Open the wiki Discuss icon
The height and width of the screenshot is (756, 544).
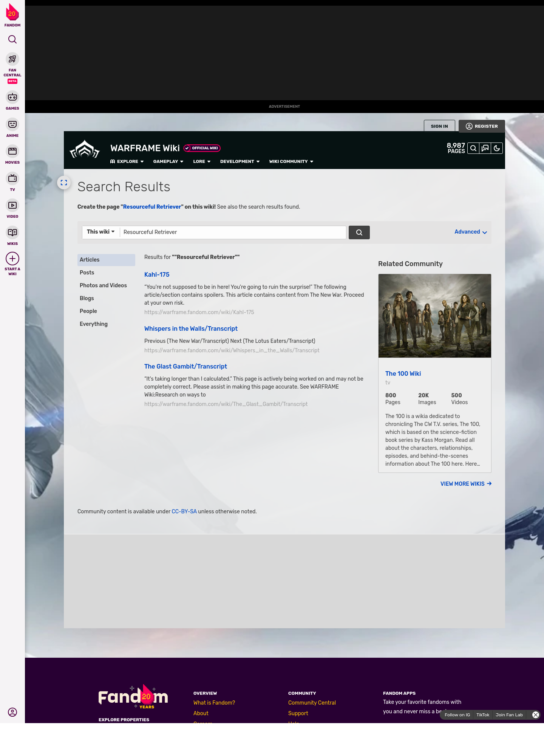pyautogui.click(x=485, y=148)
